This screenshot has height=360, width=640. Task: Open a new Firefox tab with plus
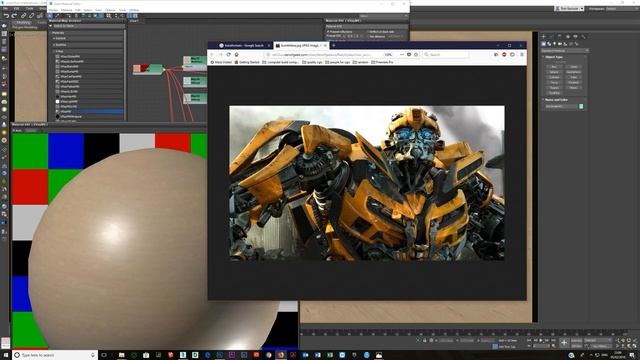(333, 45)
